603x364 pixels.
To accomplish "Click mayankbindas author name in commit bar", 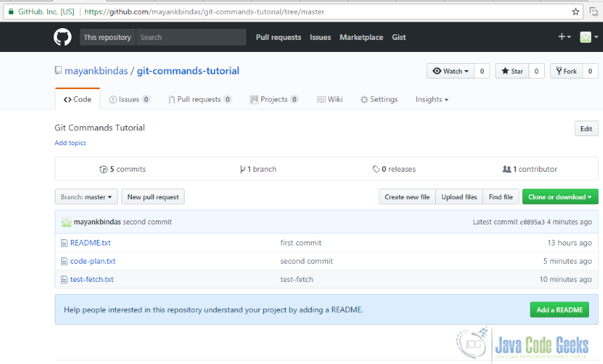I will click(98, 222).
